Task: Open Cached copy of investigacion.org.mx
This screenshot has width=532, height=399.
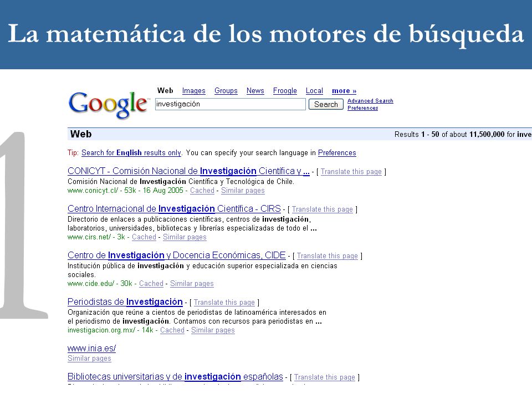Action: [172, 330]
